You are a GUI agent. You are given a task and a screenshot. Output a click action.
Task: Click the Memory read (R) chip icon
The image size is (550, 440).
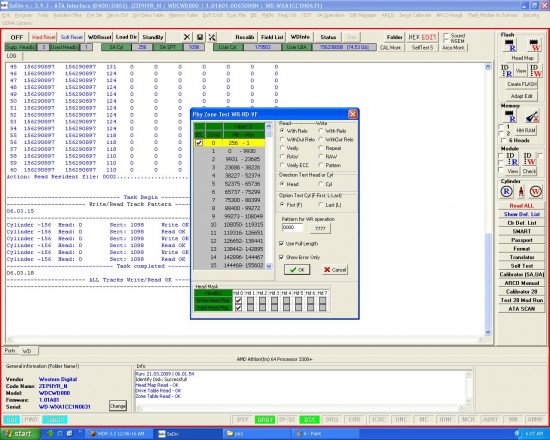pos(510,116)
